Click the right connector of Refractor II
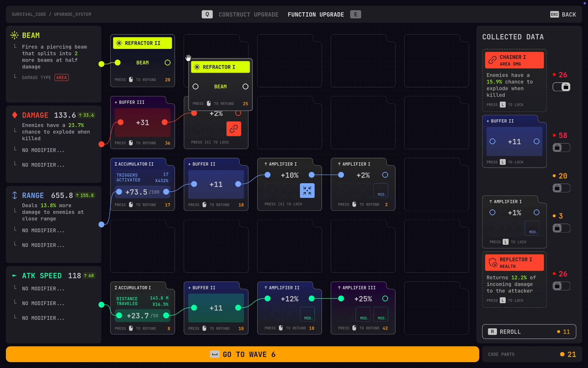 point(167,63)
